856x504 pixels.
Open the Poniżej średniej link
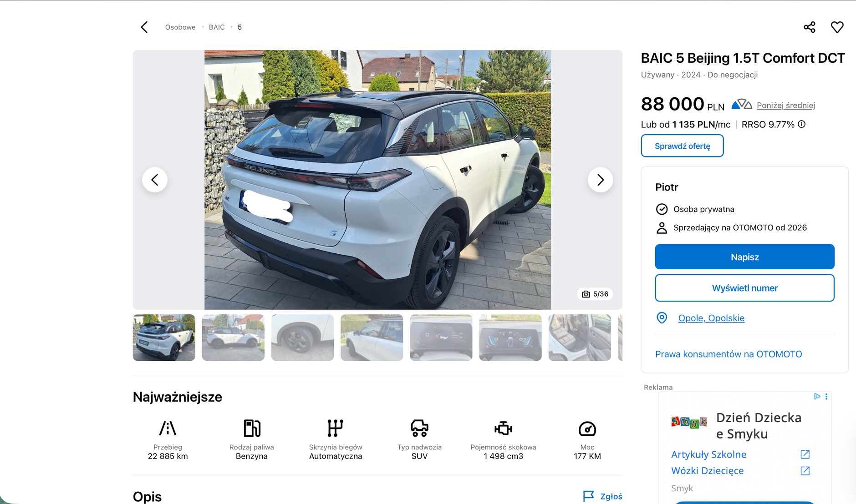[x=785, y=105]
